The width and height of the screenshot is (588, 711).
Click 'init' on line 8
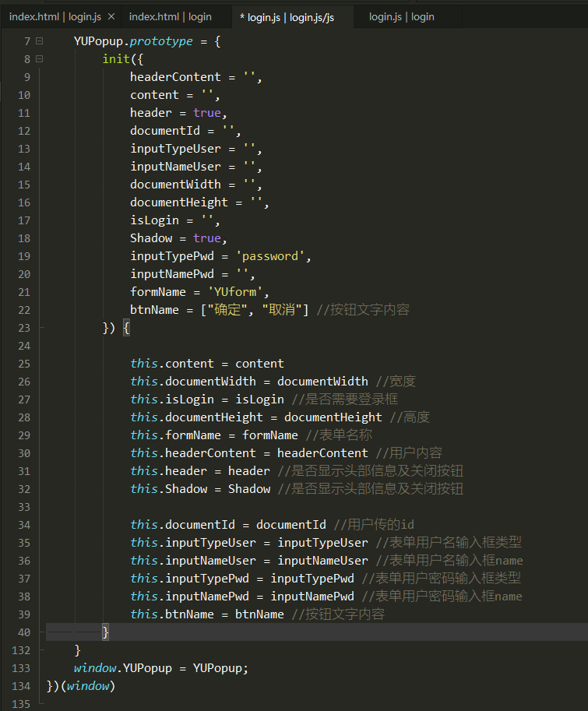[116, 59]
